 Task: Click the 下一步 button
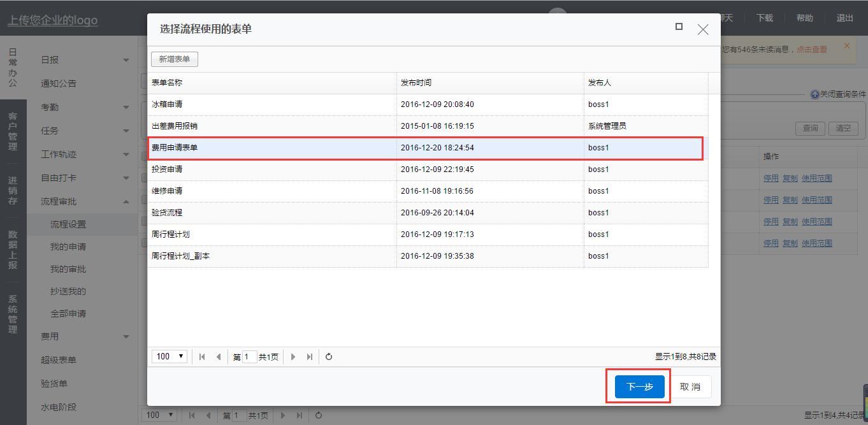click(x=639, y=387)
